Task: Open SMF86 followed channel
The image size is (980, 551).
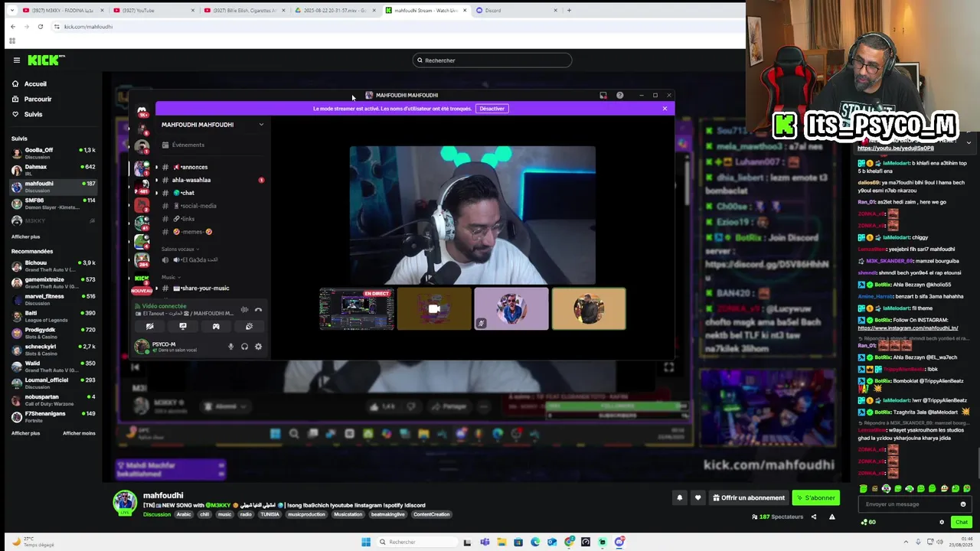Action: pyautogui.click(x=54, y=204)
